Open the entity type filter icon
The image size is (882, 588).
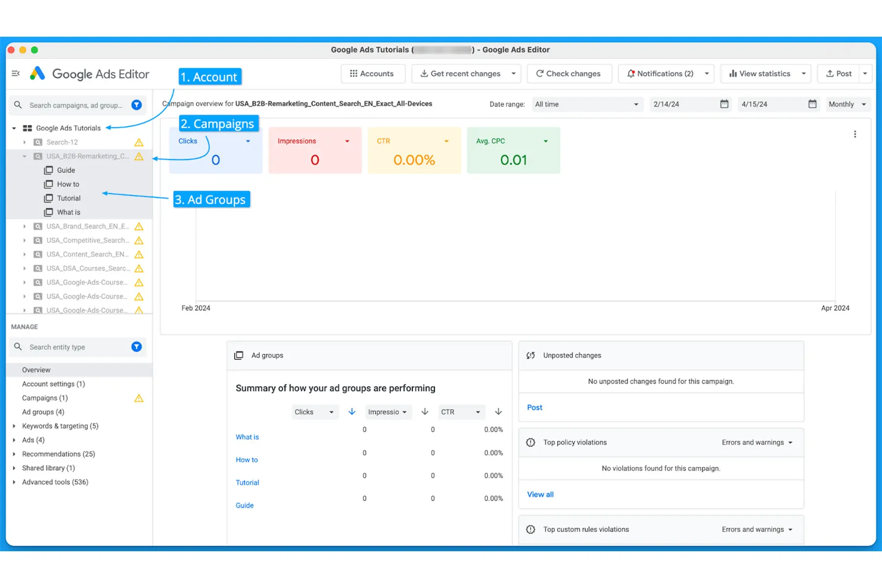point(137,347)
